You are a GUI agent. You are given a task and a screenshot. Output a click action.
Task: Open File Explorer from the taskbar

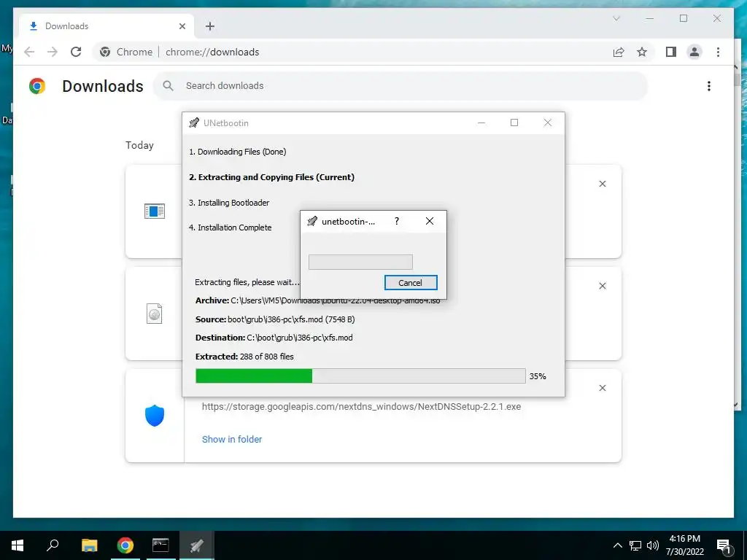[x=89, y=545]
